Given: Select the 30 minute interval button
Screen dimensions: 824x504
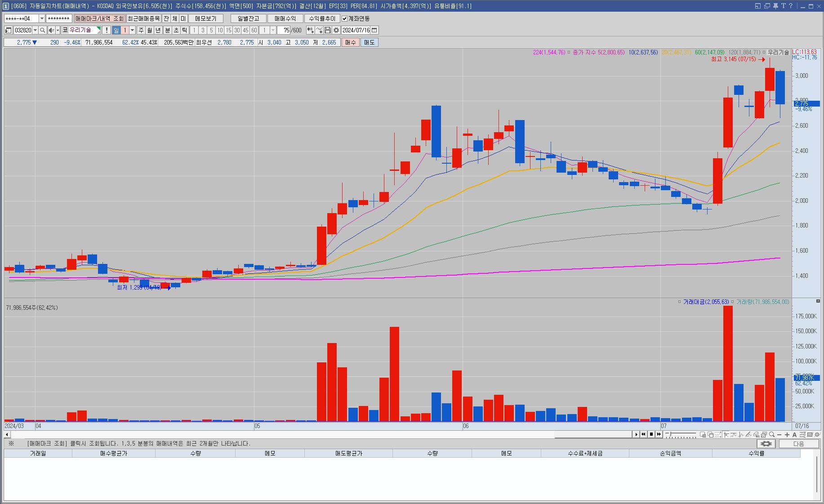Looking at the screenshot, I should point(237,30).
